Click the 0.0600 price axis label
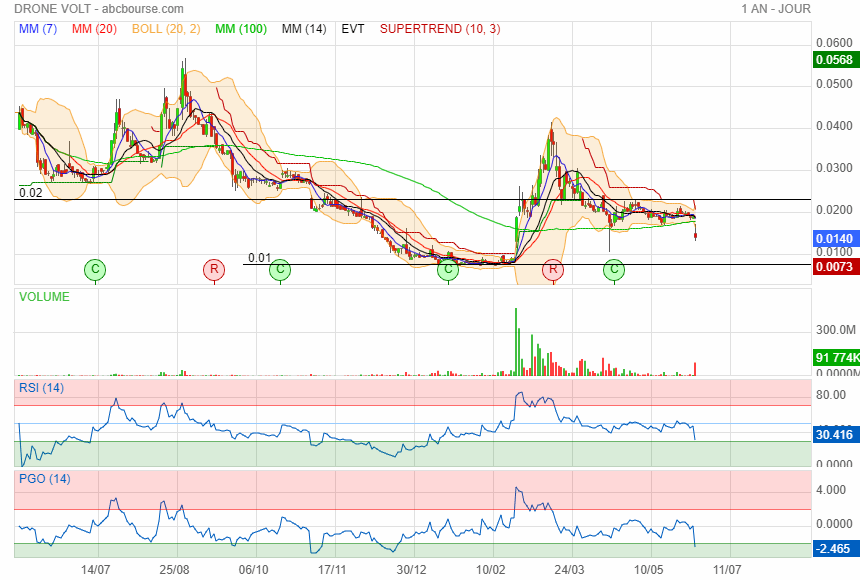The image size is (860, 580). (834, 43)
